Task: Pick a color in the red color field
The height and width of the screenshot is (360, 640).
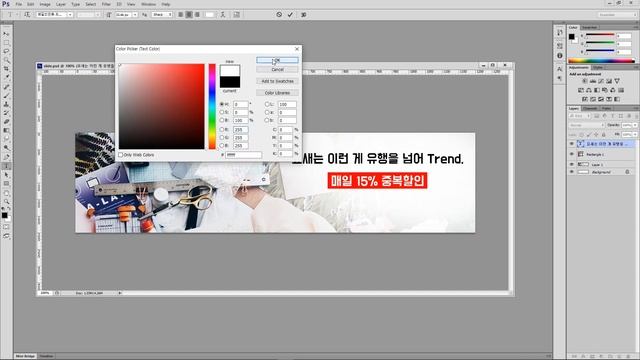Action: point(162,106)
